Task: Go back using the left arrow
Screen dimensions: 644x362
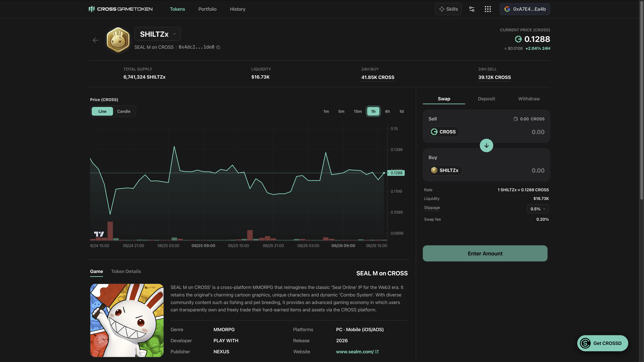Action: tap(95, 40)
